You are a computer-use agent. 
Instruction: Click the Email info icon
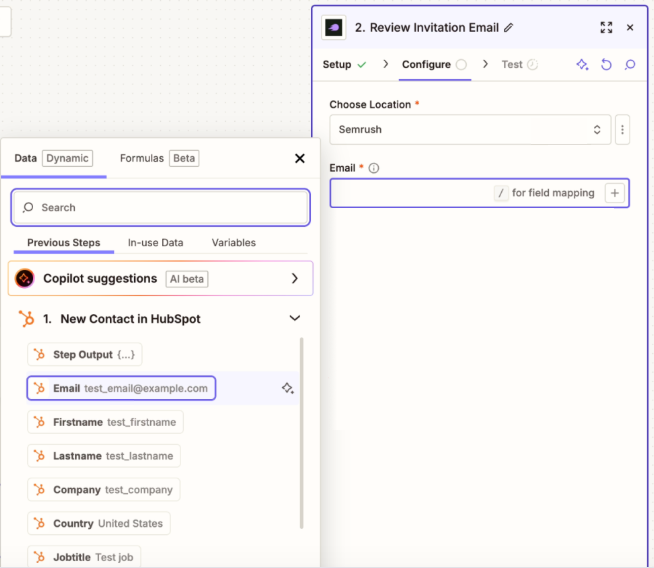click(374, 168)
